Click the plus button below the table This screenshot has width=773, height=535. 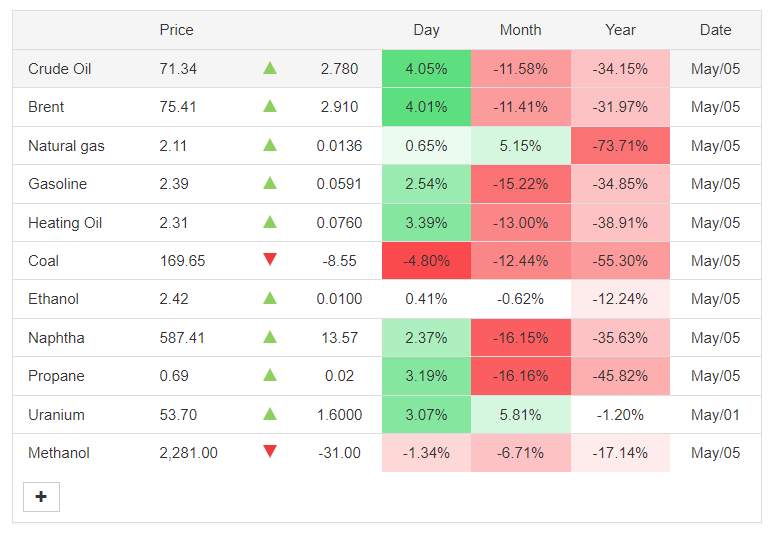pos(41,497)
